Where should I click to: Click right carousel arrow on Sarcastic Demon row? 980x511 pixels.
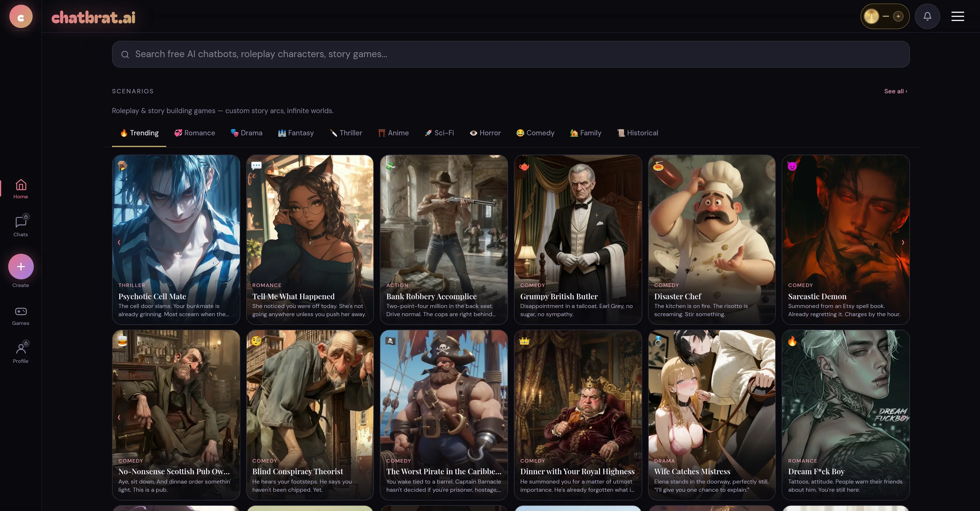[903, 242]
